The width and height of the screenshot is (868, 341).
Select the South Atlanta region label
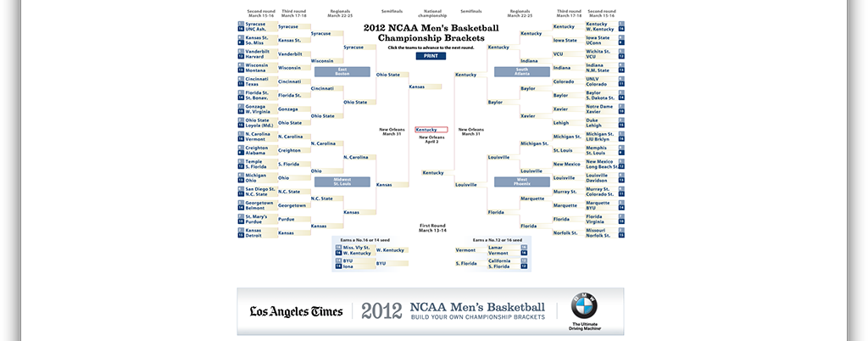[521, 71]
